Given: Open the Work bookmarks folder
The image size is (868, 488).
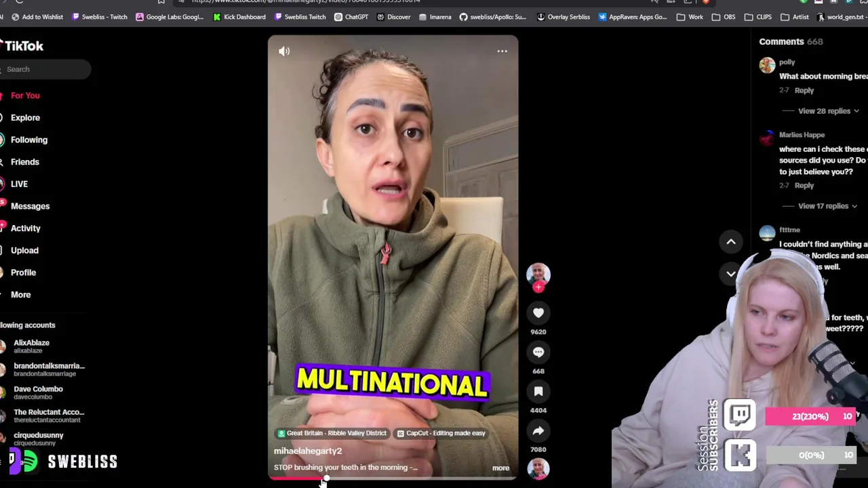Looking at the screenshot, I should point(690,17).
